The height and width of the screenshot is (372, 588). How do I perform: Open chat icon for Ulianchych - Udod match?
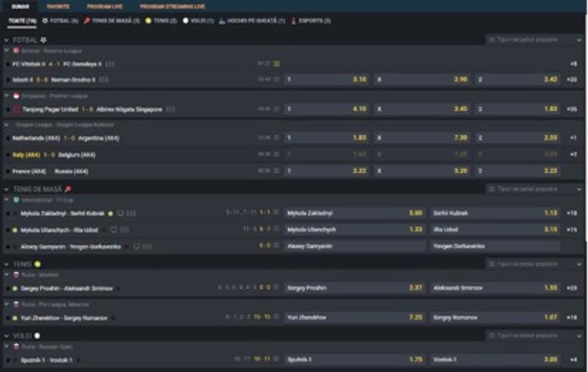[114, 230]
